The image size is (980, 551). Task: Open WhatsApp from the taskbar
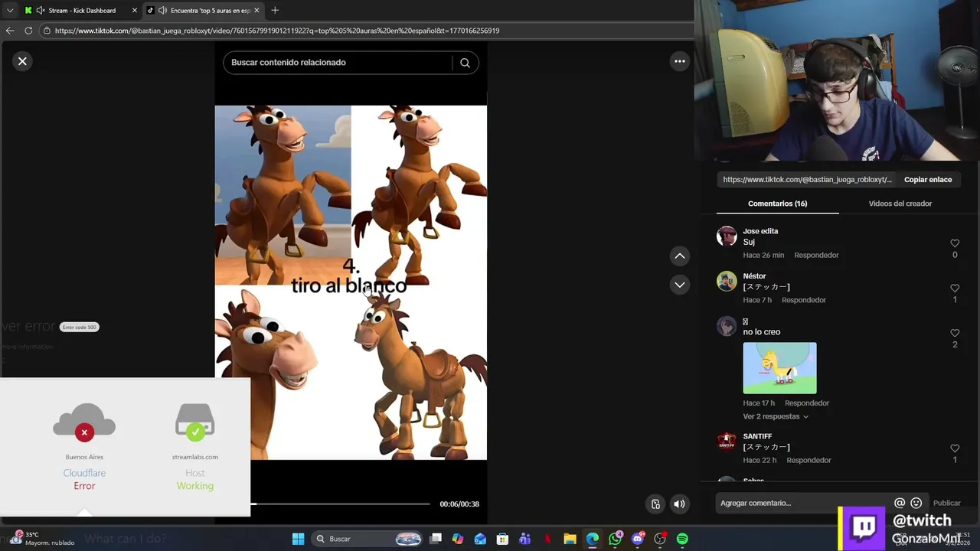(x=615, y=539)
